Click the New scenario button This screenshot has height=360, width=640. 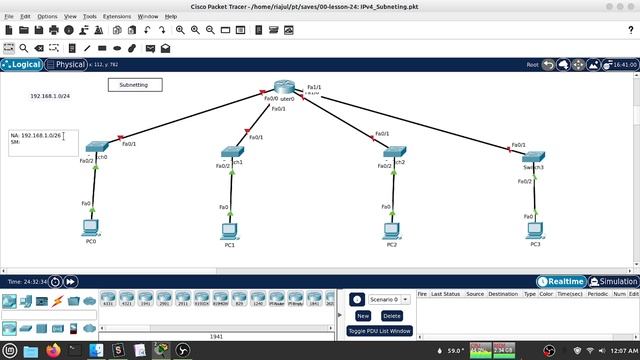(363, 316)
